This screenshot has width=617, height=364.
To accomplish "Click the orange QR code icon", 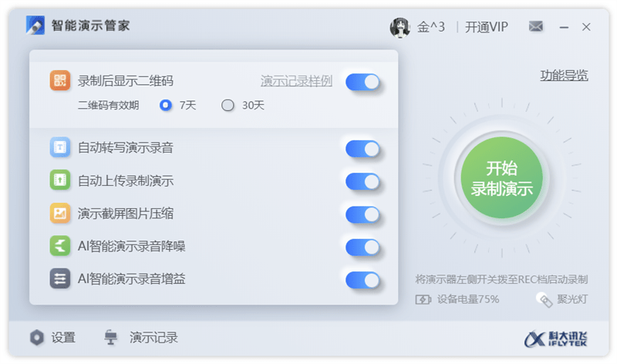I will pos(60,80).
